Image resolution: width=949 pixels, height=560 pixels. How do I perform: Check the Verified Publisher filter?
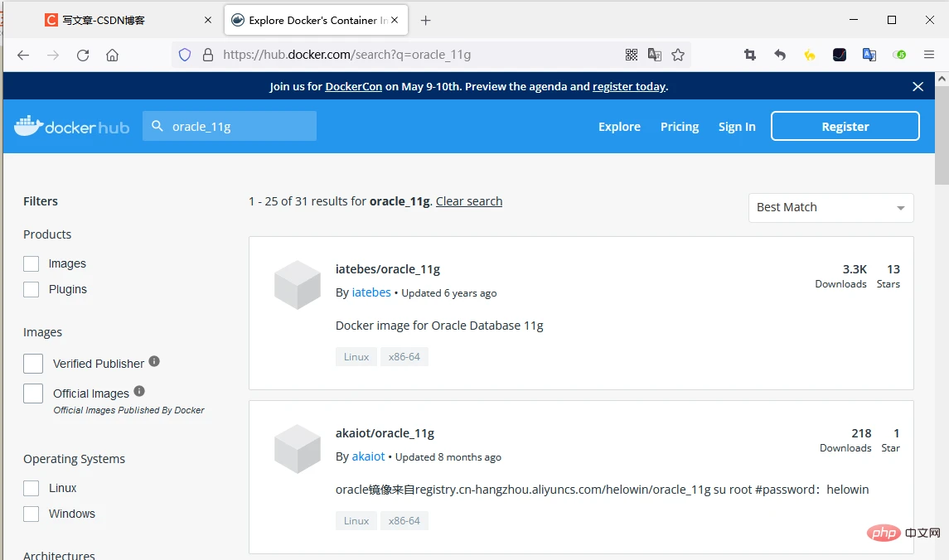(x=33, y=364)
